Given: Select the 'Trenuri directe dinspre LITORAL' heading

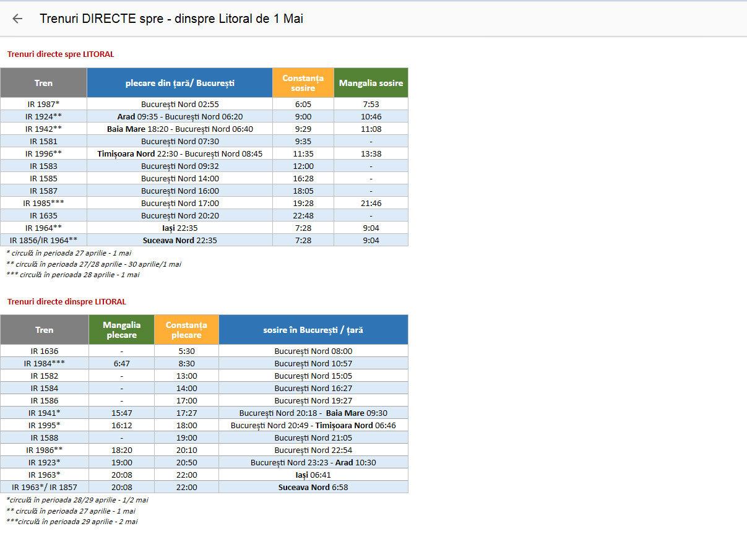Looking at the screenshot, I should (66, 302).
